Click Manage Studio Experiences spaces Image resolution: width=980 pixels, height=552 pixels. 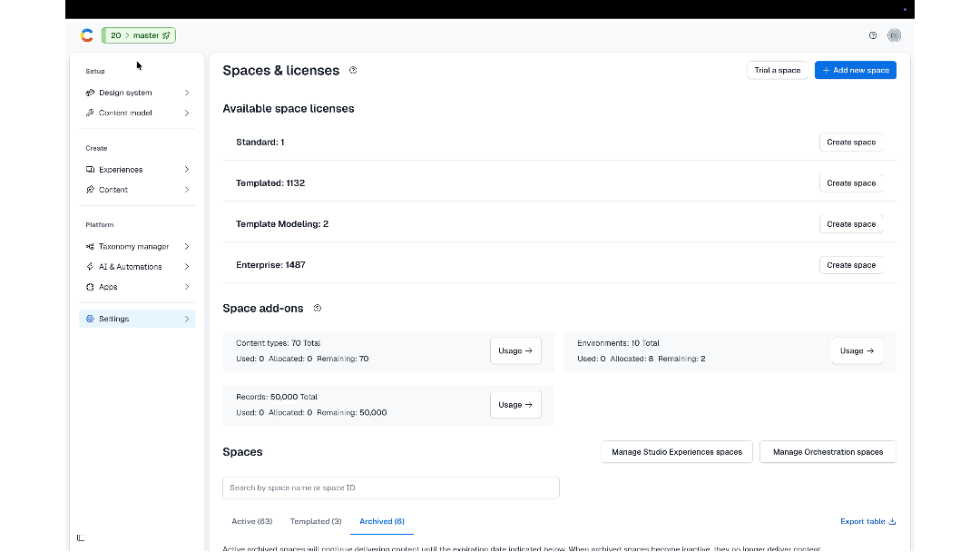click(x=677, y=452)
